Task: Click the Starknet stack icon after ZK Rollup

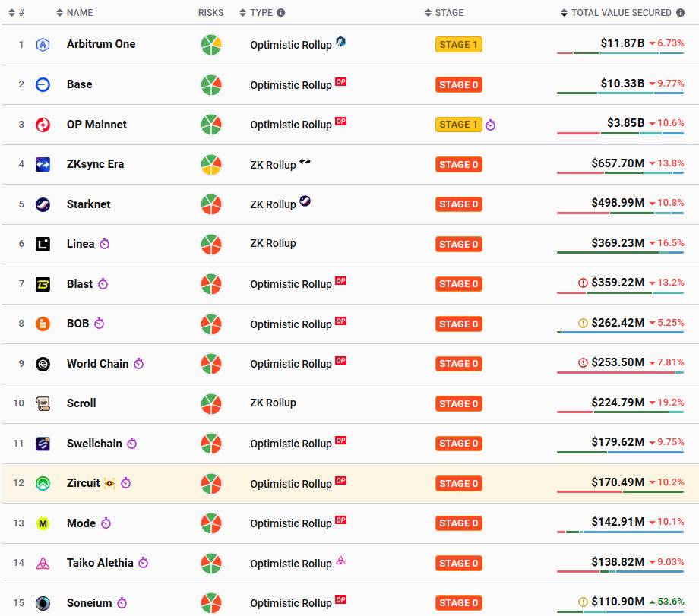Action: tap(305, 201)
